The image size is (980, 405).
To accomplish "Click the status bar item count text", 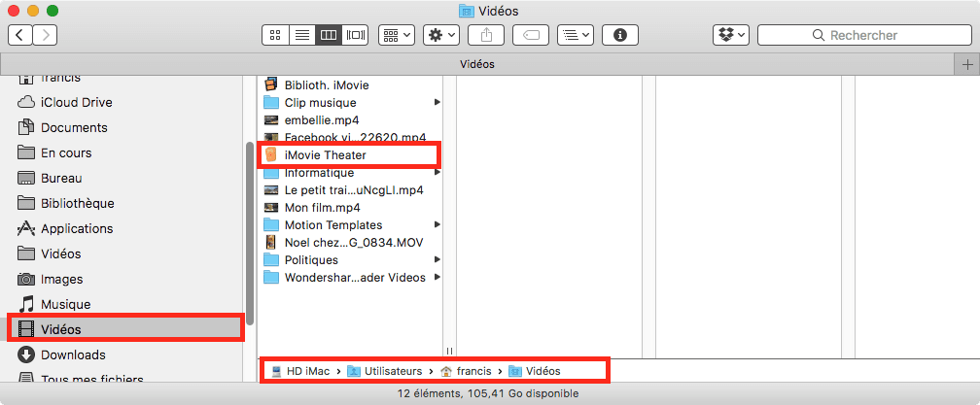I will (x=487, y=393).
